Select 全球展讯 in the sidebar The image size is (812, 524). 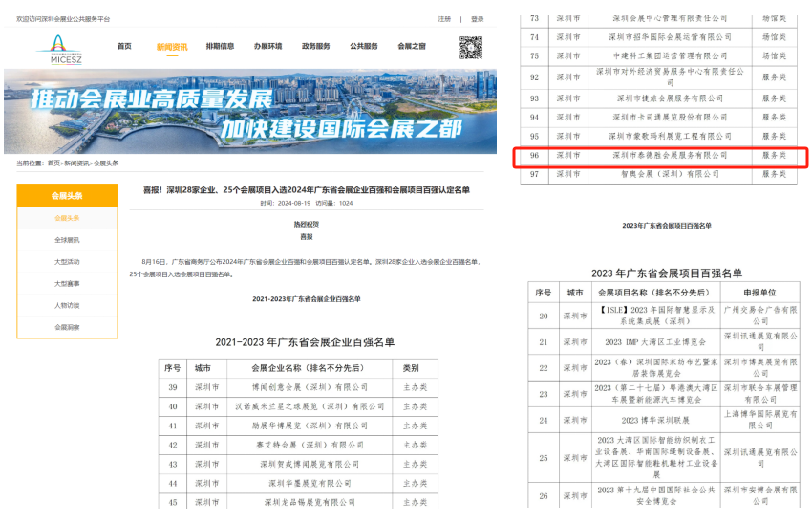click(67, 240)
